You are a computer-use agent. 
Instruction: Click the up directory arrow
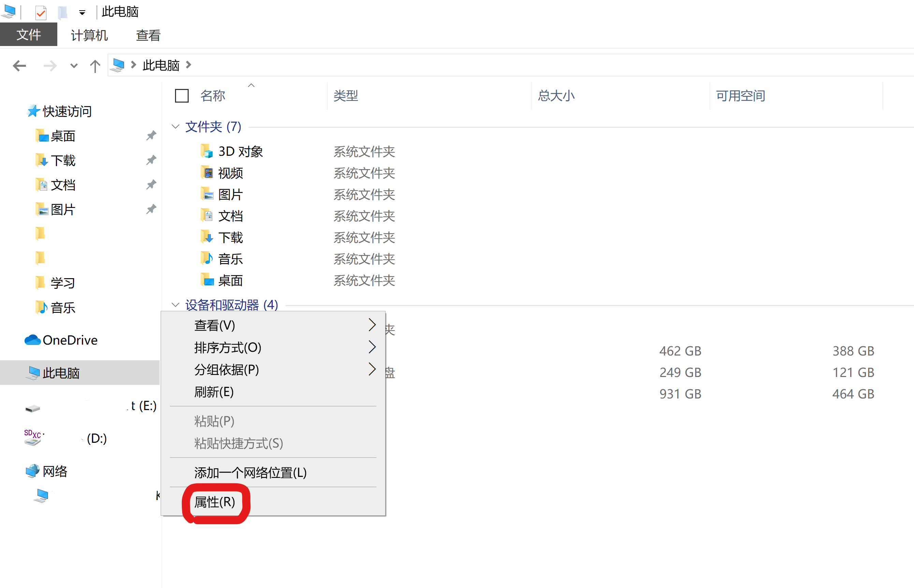tap(95, 66)
